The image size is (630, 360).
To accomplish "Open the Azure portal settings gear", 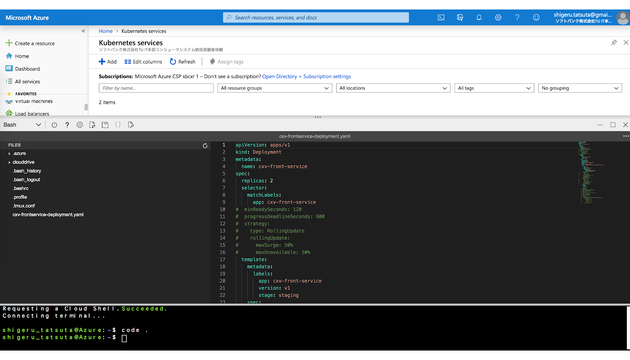I will pyautogui.click(x=498, y=18).
